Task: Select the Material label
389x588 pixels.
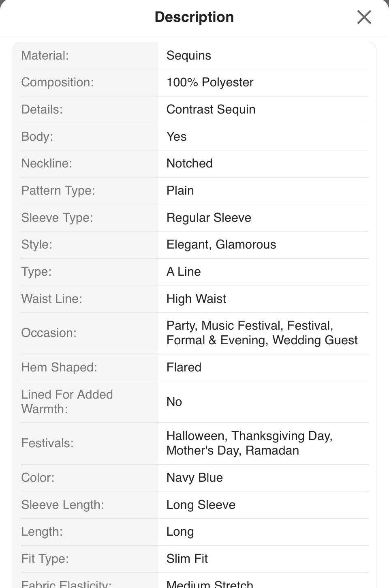Action: coord(45,56)
